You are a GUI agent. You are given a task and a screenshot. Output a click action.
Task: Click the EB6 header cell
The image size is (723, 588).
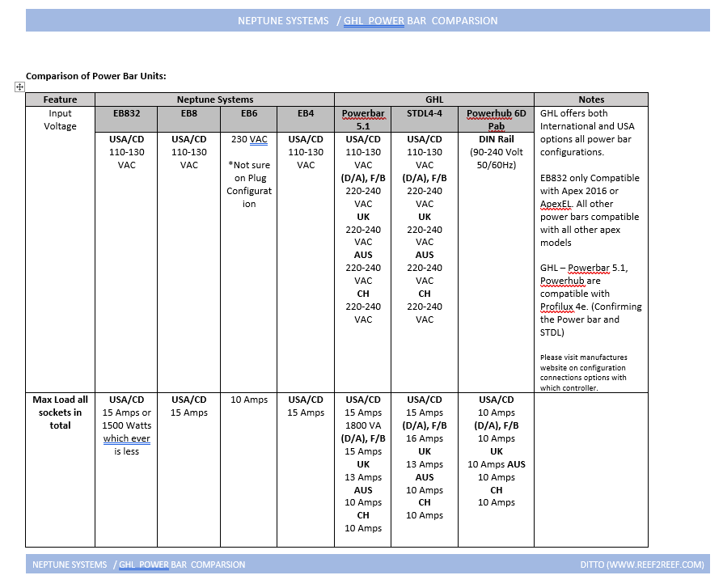[249, 120]
